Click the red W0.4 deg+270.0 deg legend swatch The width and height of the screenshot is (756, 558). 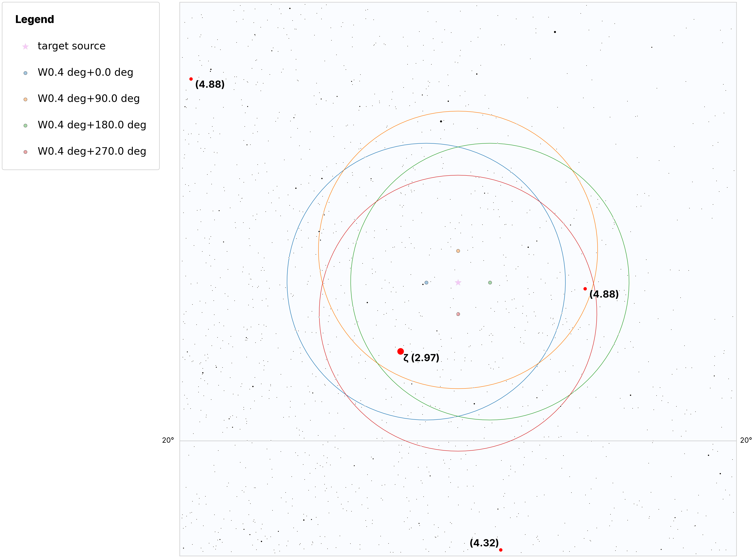pyautogui.click(x=25, y=152)
